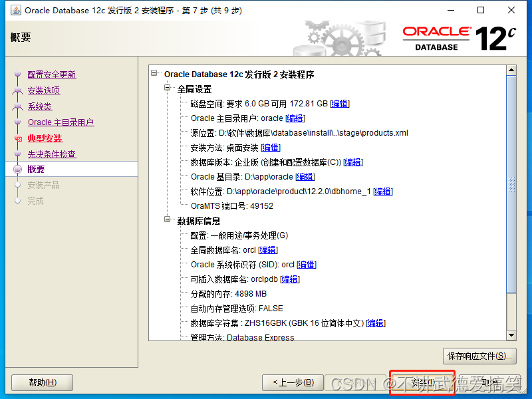Edit the 磁盘空间 disk space setting
Screen dimensions: 532x399
tap(340, 104)
